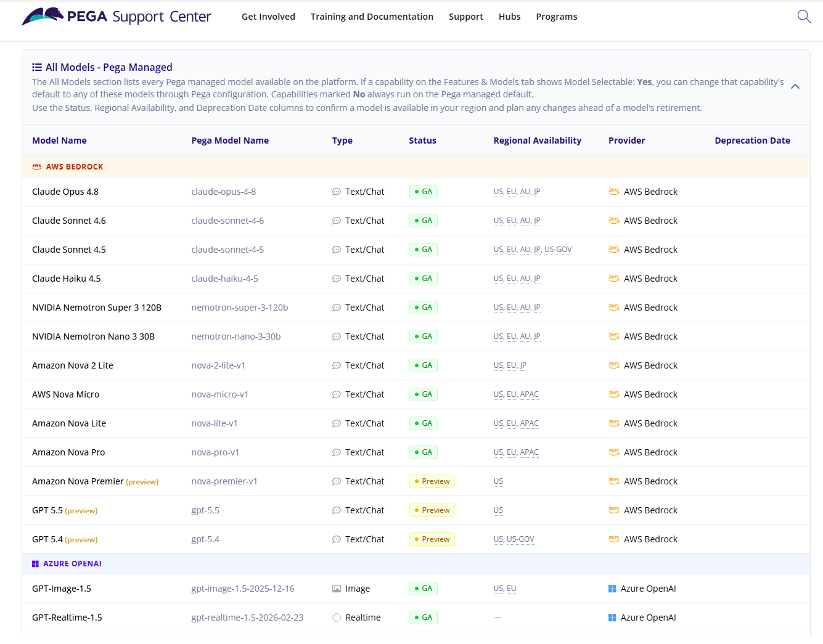Click the chat type icon for NVIDIA Nemotron Nano row

[x=337, y=336]
